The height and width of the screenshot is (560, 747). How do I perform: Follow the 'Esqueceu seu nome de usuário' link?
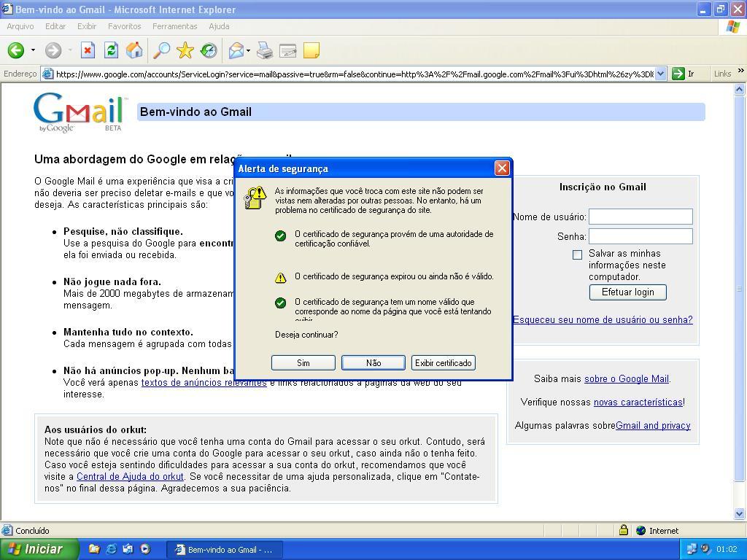tap(603, 319)
